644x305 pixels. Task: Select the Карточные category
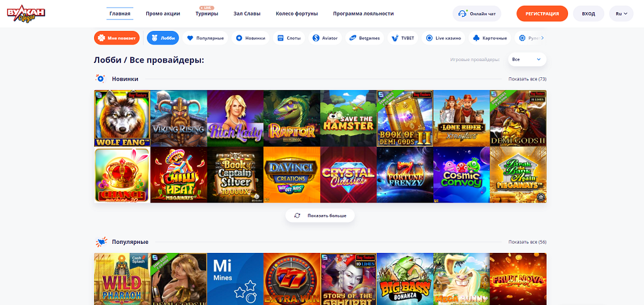tap(490, 38)
